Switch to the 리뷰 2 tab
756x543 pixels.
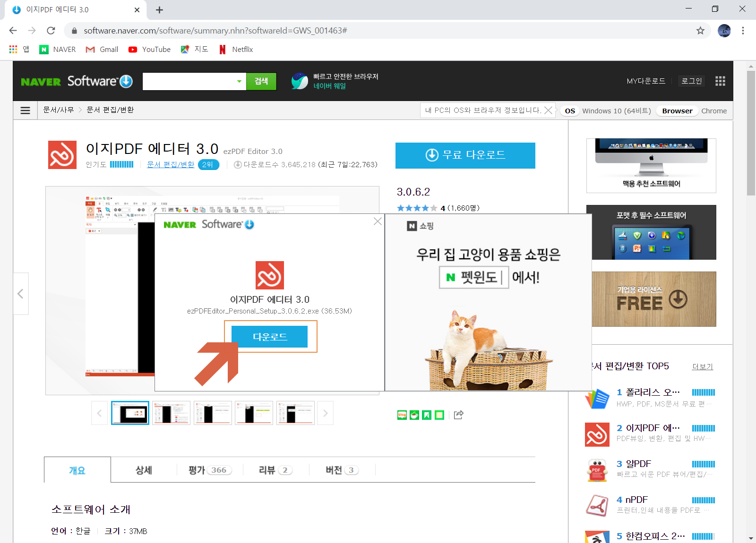[276, 470]
